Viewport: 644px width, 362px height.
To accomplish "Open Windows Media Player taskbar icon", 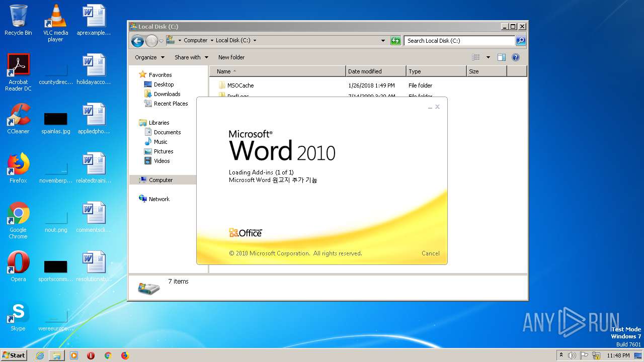I will click(74, 355).
